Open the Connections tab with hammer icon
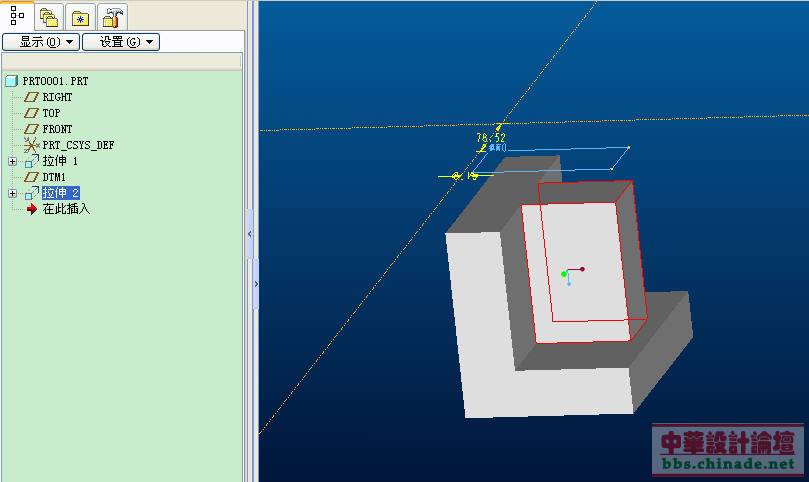809x482 pixels. coord(112,18)
